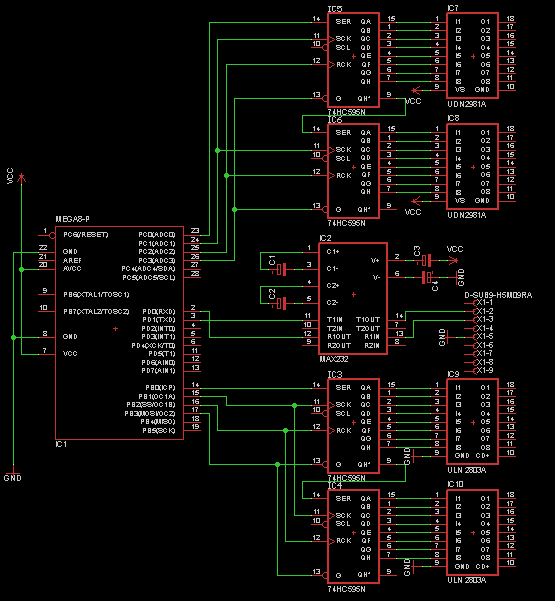Click the PC3(ADC3) pin label
The height and width of the screenshot is (601, 555).
point(157,260)
